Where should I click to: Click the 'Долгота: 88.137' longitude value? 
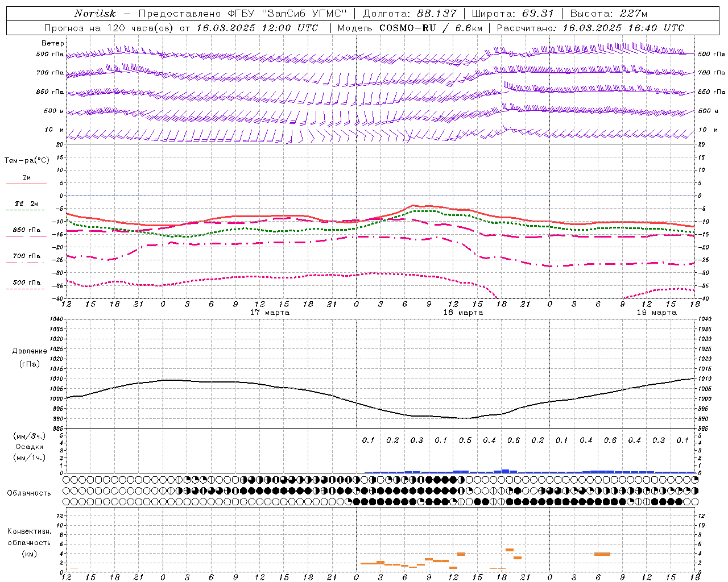(x=409, y=14)
